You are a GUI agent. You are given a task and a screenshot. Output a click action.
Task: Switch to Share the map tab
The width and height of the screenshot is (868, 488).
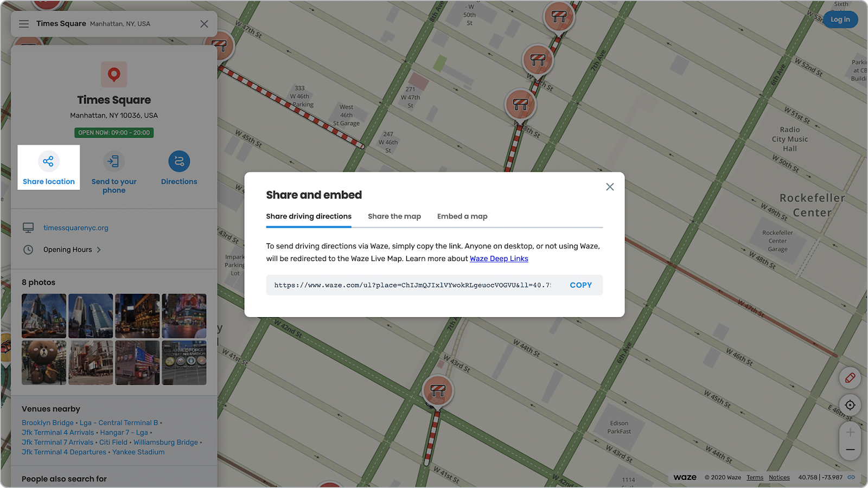[x=394, y=216]
